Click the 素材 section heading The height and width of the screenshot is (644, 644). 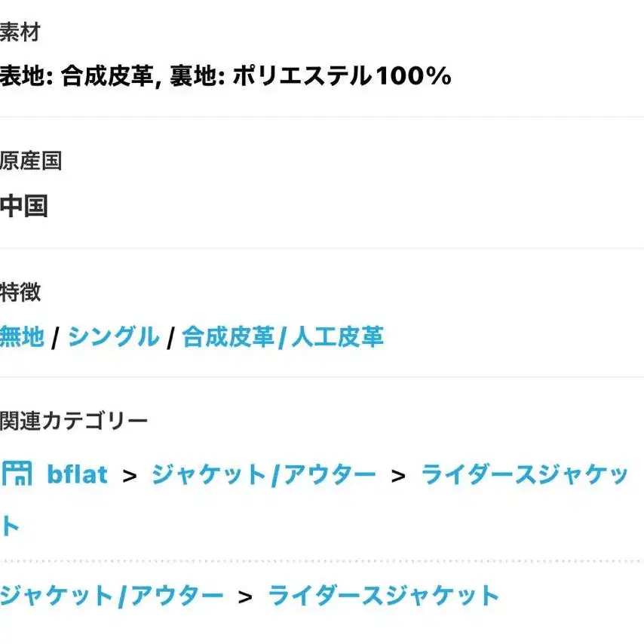click(20, 32)
